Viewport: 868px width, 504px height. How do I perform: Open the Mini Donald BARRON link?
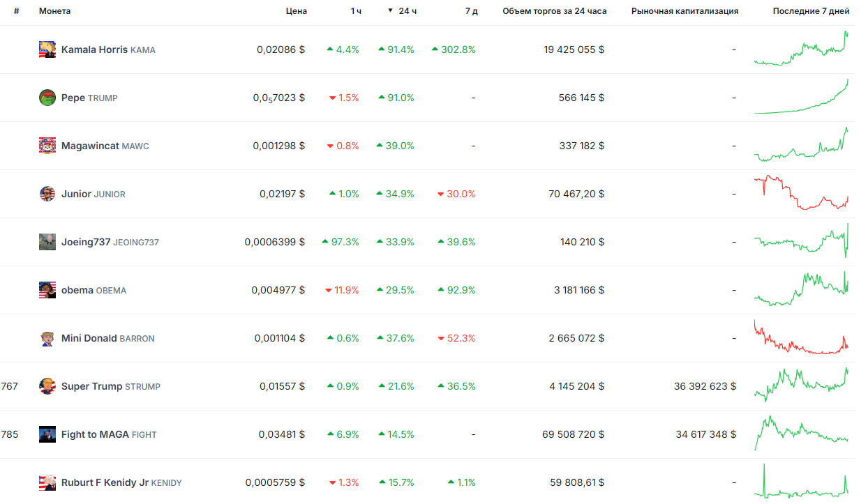108,338
